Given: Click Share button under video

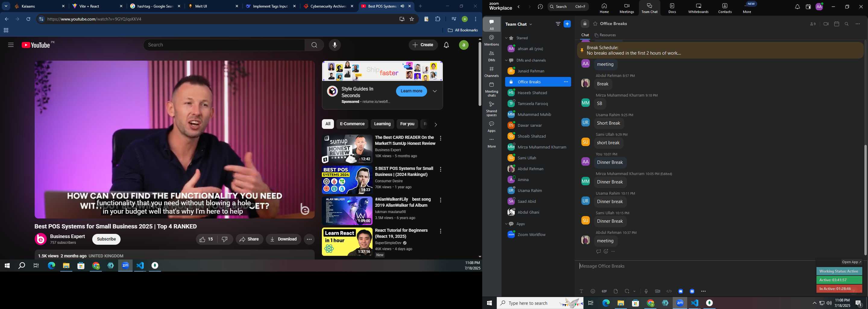Looking at the screenshot, I should (x=249, y=239).
